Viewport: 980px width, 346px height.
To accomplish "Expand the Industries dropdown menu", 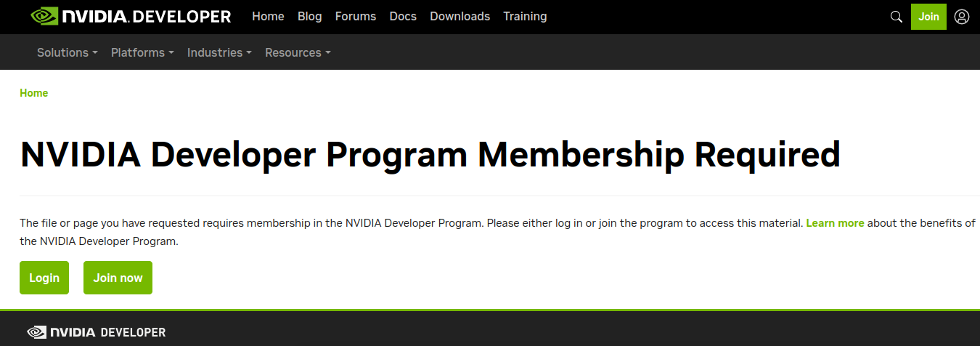I will pos(219,52).
